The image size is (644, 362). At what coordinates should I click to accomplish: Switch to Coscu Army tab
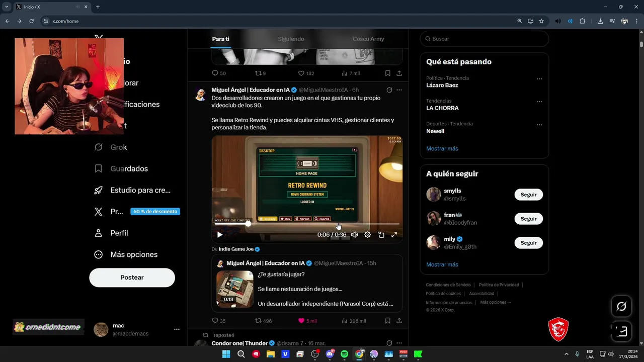[x=368, y=39]
